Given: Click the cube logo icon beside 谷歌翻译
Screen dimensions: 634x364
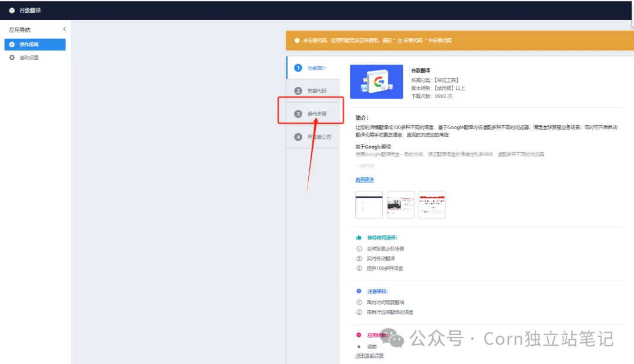Looking at the screenshot, I should [12, 11].
